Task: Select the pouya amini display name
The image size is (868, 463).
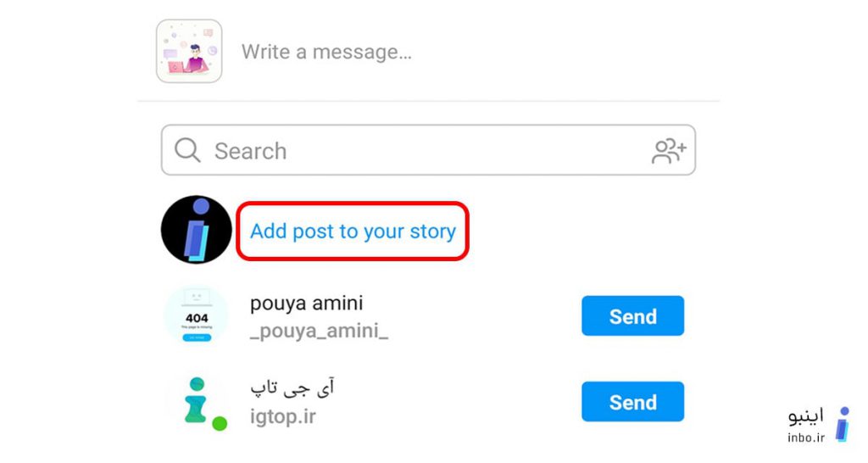Action: click(x=307, y=304)
